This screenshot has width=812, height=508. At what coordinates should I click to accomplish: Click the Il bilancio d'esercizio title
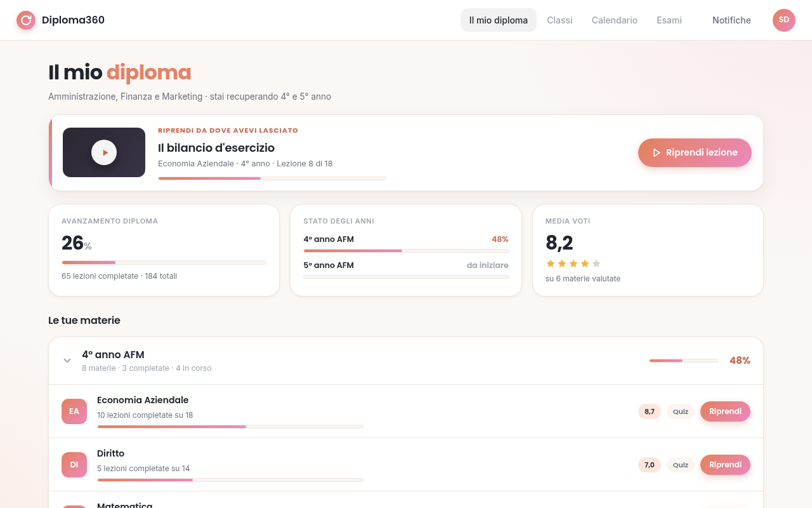216,148
